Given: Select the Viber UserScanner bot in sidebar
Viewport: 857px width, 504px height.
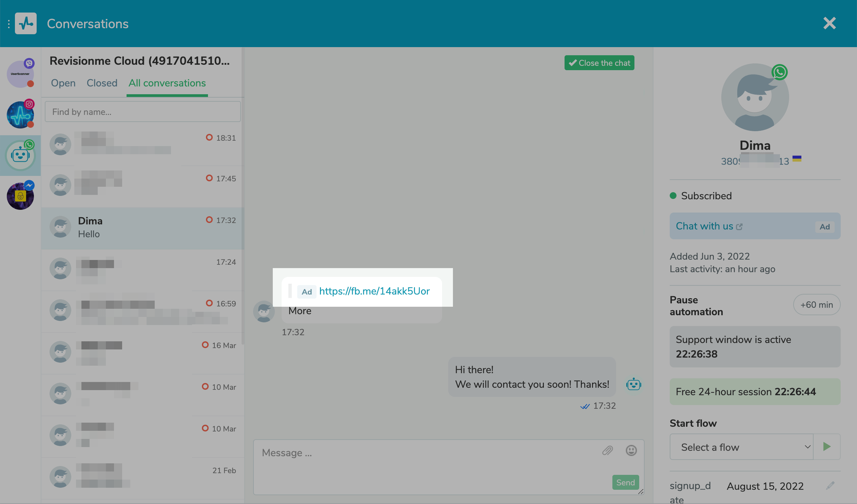Looking at the screenshot, I should coord(20,74).
